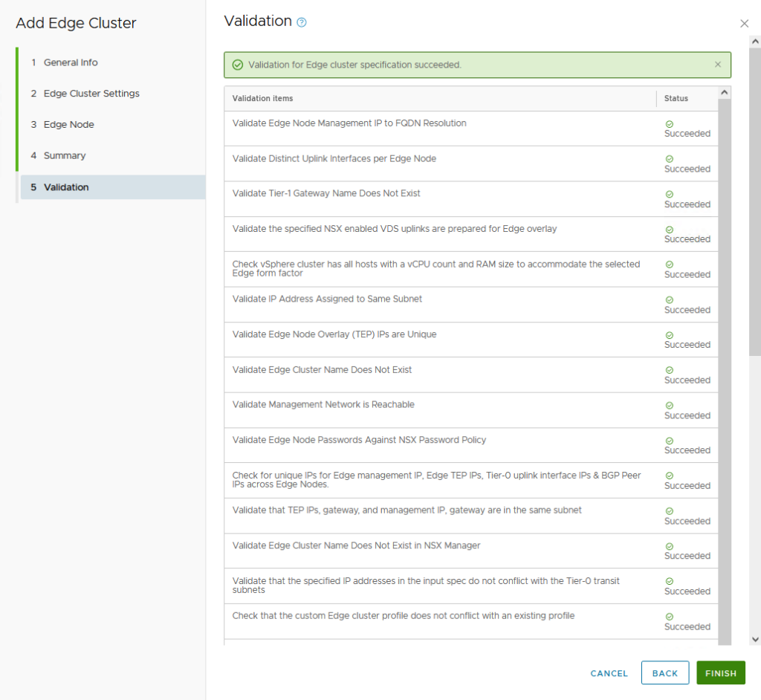Open step 4 Summary

pos(65,156)
